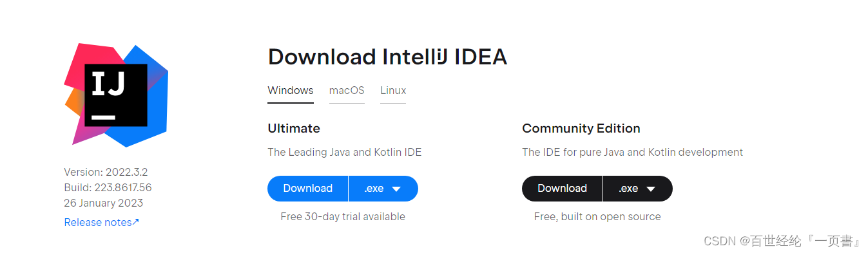Click the CSDN watermark text
The image size is (868, 253).
(783, 241)
